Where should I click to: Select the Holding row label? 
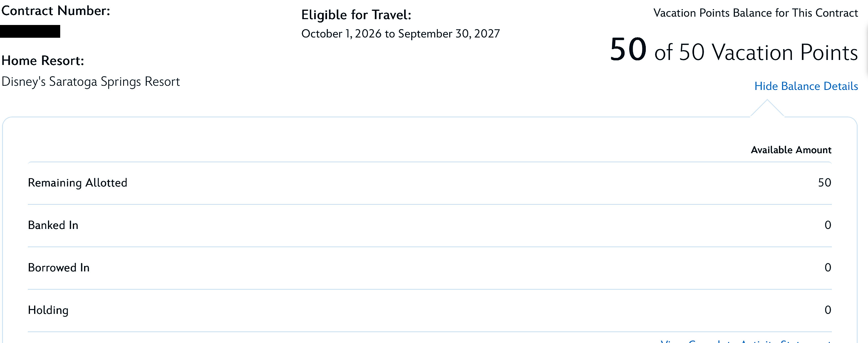(48, 310)
